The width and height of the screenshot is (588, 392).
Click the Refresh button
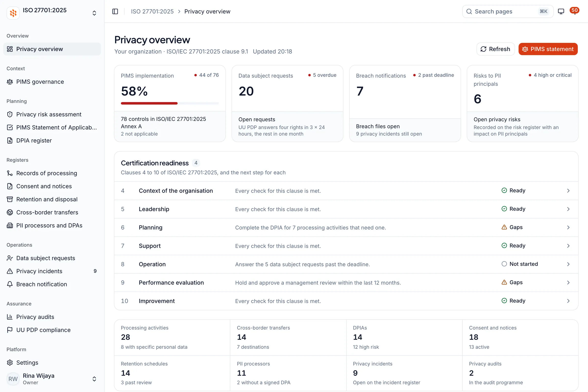495,49
